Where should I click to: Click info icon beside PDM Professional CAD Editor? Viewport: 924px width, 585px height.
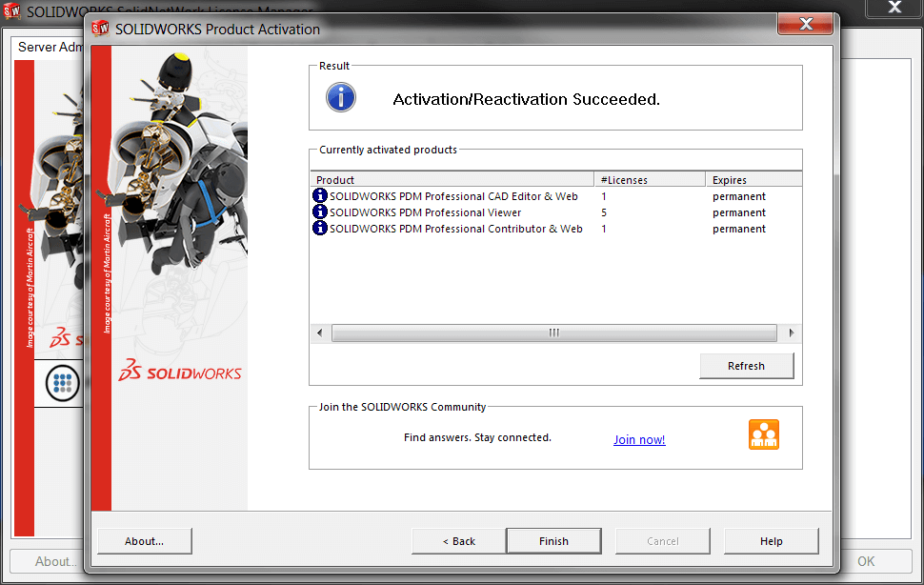(319, 195)
